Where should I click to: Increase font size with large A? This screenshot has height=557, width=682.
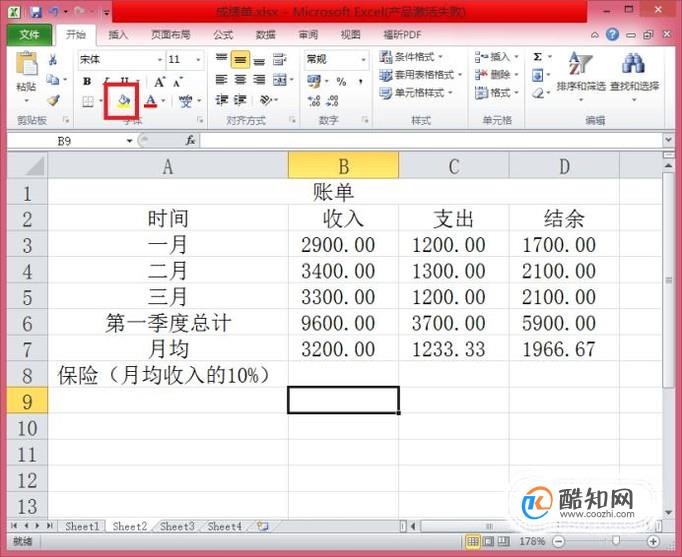pos(160,81)
